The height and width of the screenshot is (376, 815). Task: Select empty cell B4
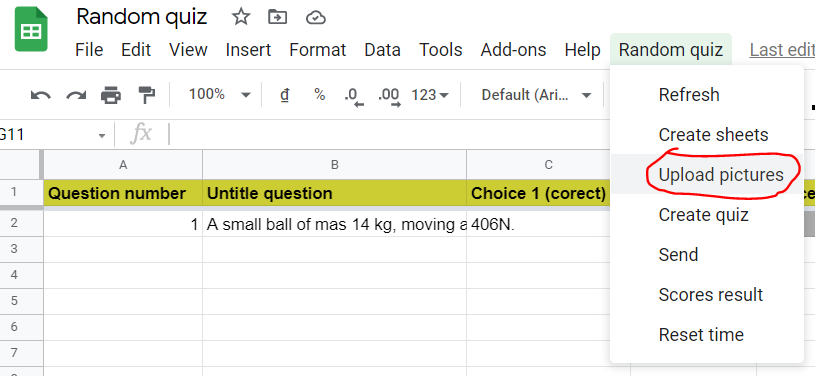pyautogui.click(x=335, y=276)
